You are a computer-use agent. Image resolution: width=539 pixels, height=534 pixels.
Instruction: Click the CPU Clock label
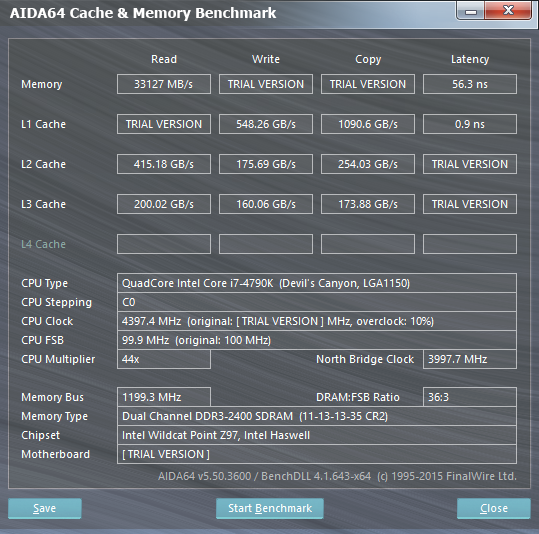[x=47, y=321]
